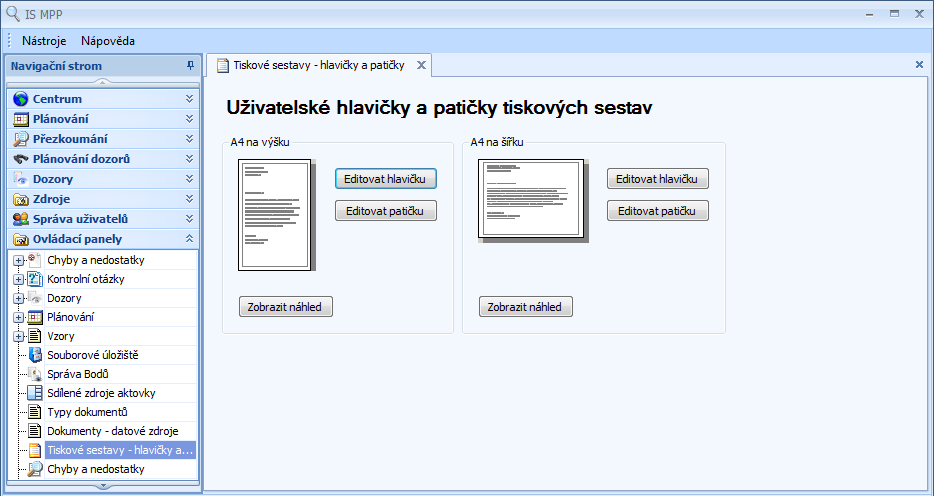Click the Dozory section icon in the accordion header

21,179
